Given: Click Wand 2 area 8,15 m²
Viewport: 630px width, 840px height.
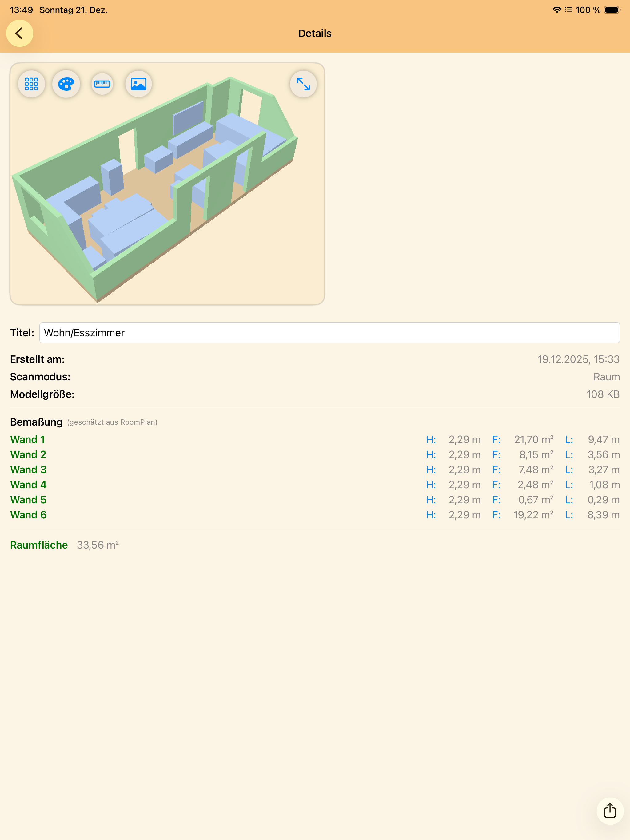Looking at the screenshot, I should [x=536, y=454].
